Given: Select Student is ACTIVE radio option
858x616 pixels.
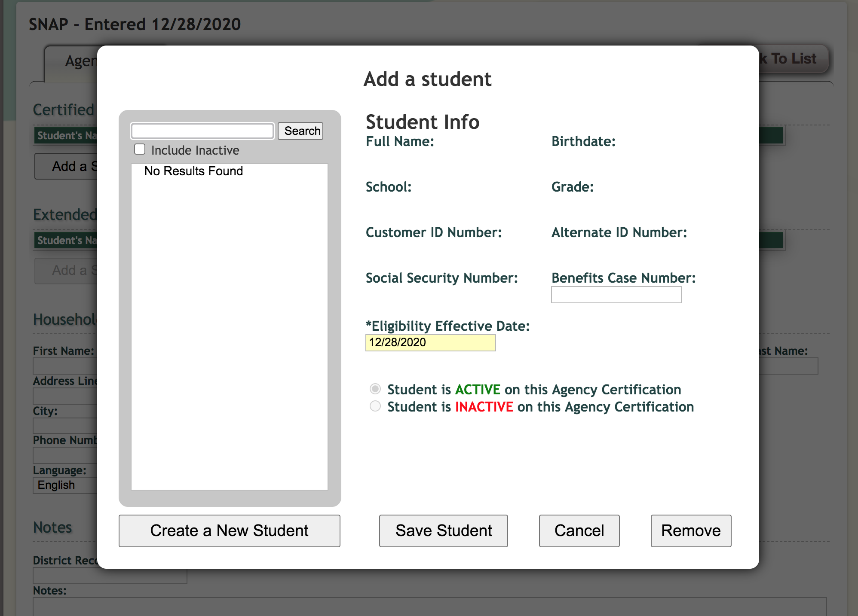Looking at the screenshot, I should coord(375,389).
